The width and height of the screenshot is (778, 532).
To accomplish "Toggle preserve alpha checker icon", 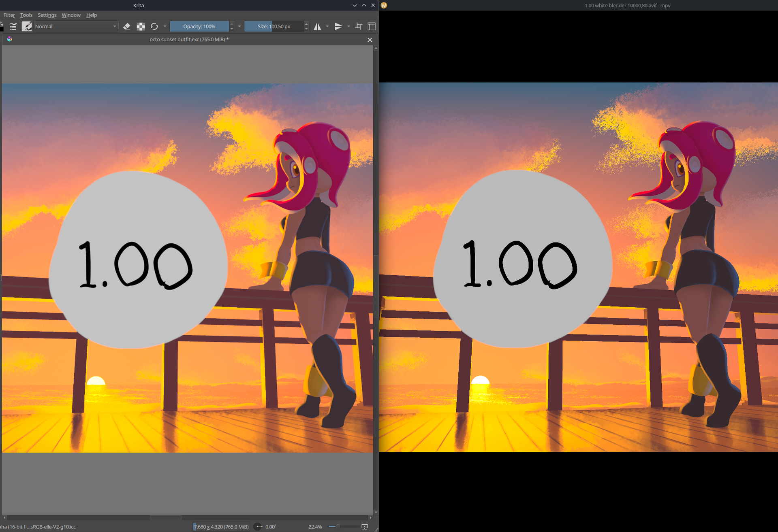I will [x=141, y=26].
